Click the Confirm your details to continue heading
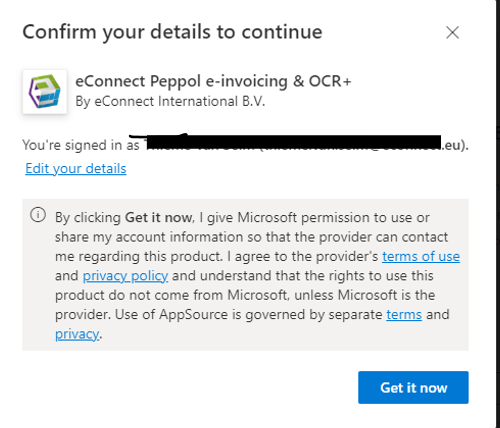This screenshot has height=428, width=500. coord(172,32)
